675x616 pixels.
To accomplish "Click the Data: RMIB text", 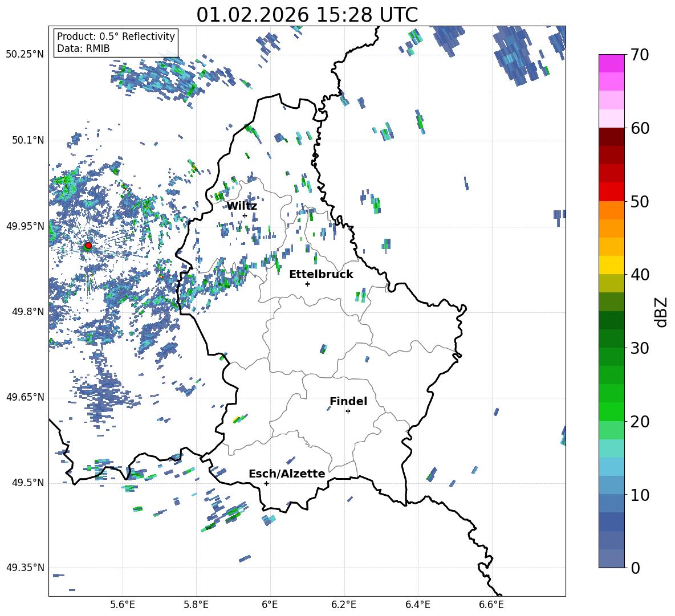I will [x=83, y=48].
